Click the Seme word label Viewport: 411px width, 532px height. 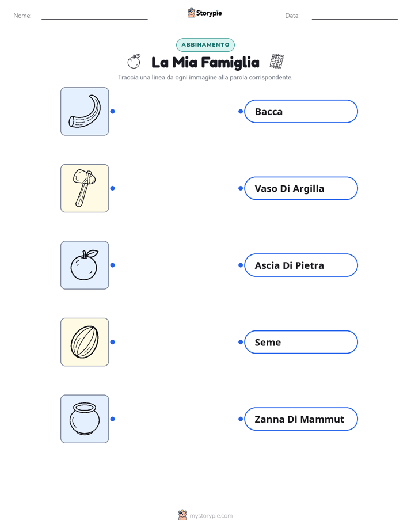coord(301,342)
